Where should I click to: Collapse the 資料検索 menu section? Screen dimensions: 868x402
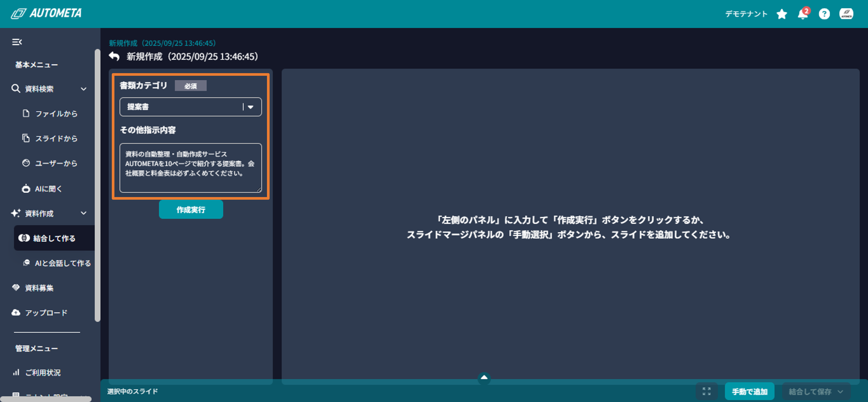coord(84,89)
